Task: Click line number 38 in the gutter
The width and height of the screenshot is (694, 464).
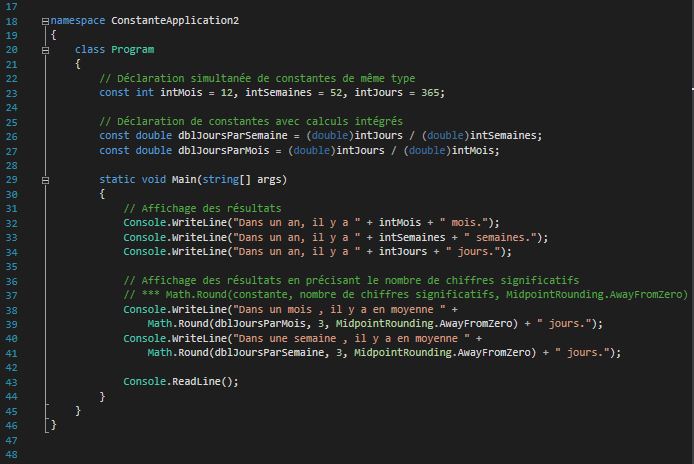Action: 12,310
